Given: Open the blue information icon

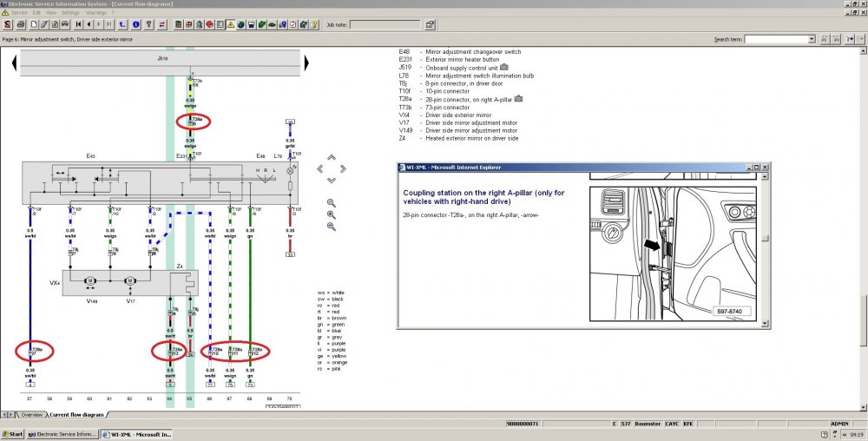Looking at the screenshot, I should (136, 24).
